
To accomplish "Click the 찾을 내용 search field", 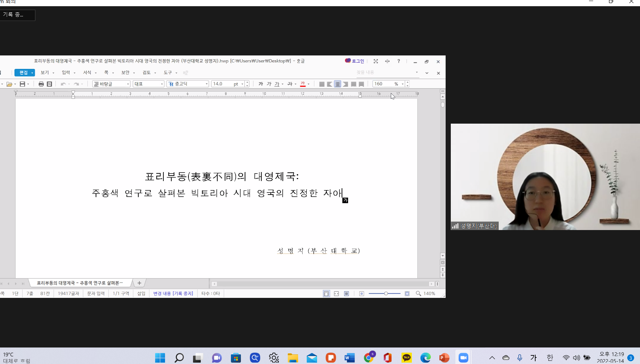I will tap(384, 72).
